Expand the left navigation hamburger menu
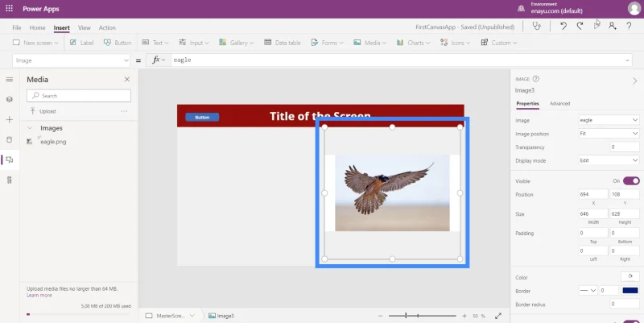The image size is (644, 323). coord(10,79)
